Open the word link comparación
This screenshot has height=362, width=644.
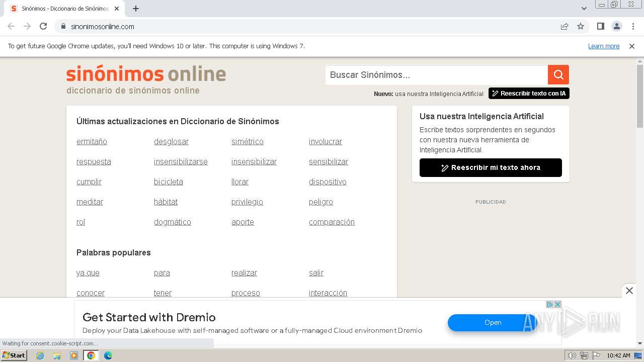[x=332, y=222]
